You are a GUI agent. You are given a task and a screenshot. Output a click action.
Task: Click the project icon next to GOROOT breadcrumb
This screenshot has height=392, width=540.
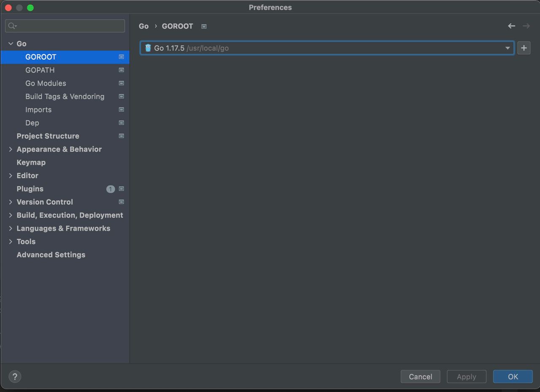pyautogui.click(x=204, y=27)
